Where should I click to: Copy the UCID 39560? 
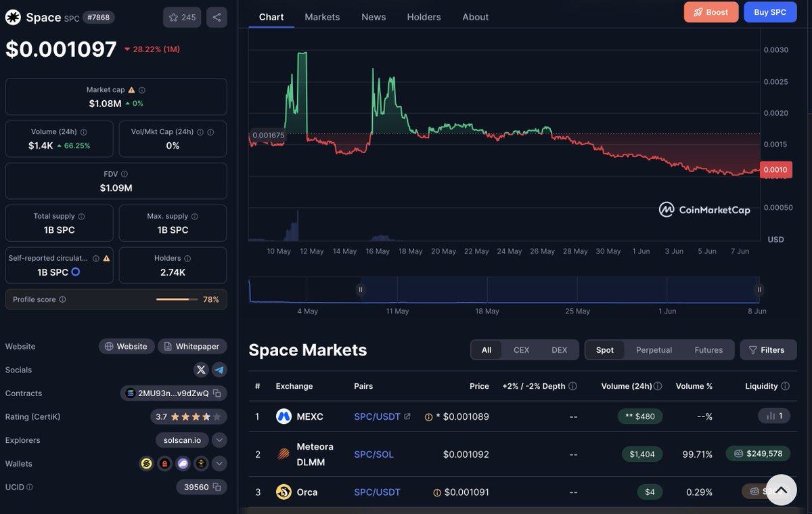pos(217,487)
